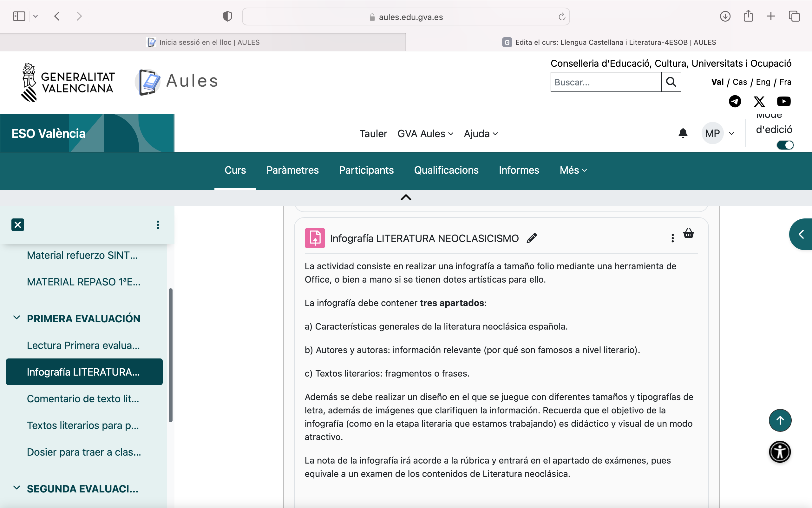Collapse SEGUNDA EVALUACI... section

tap(16, 488)
